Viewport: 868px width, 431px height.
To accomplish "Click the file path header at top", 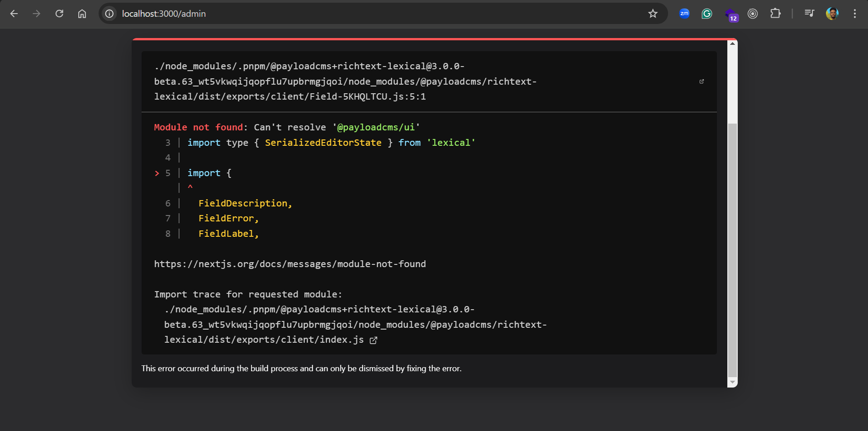I will [346, 81].
